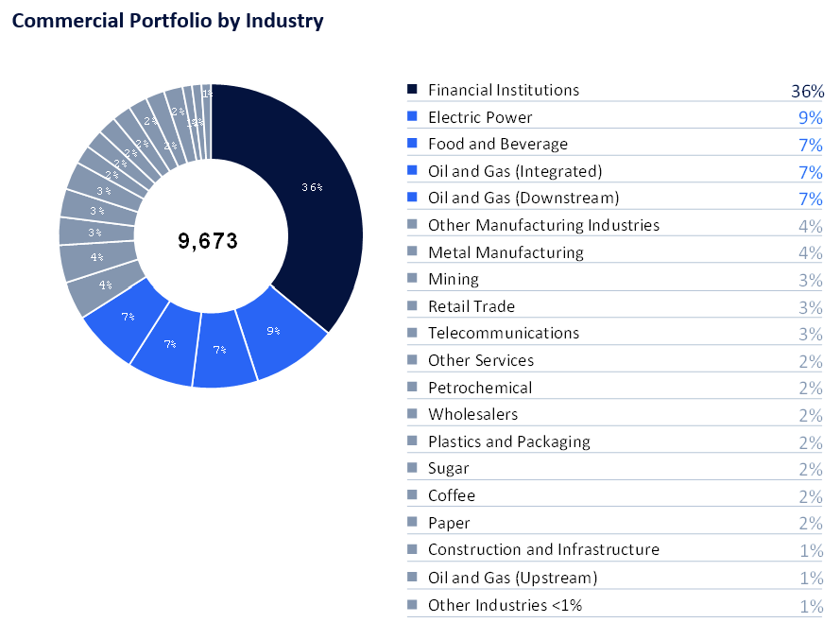The height and width of the screenshot is (640, 840).
Task: Click the Commercial Portfolio by Industry title
Action: pyautogui.click(x=167, y=21)
